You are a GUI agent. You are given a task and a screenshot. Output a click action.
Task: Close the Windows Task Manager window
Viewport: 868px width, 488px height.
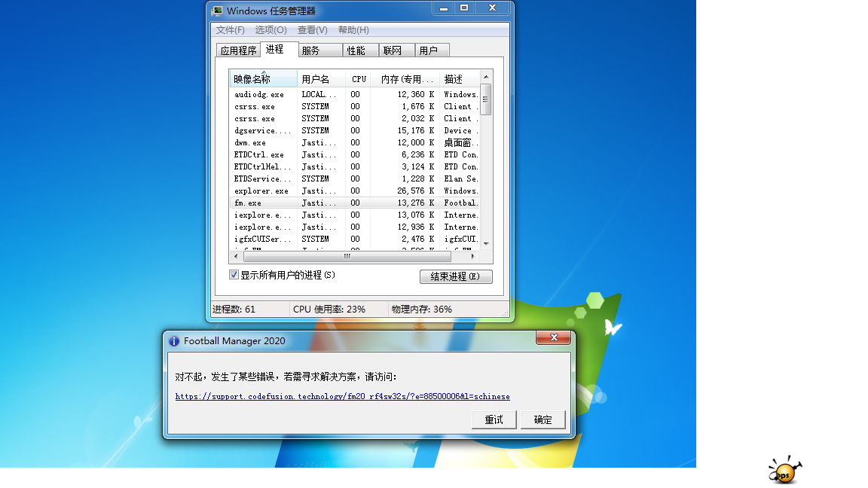492,8
